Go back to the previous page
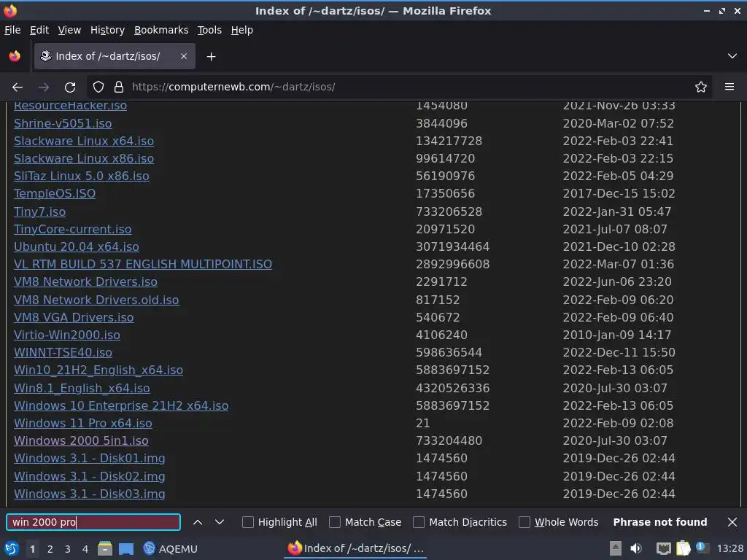The image size is (747, 560). point(18,87)
